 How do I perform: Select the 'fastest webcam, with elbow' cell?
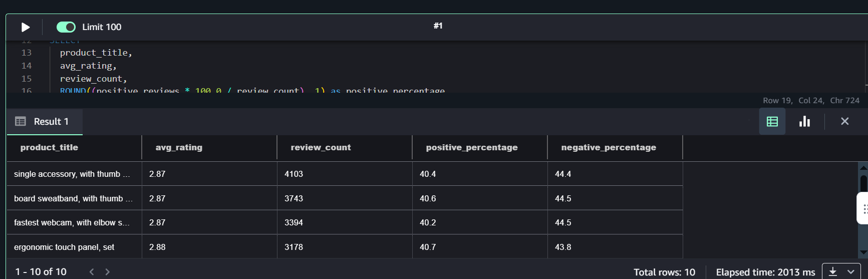point(74,222)
